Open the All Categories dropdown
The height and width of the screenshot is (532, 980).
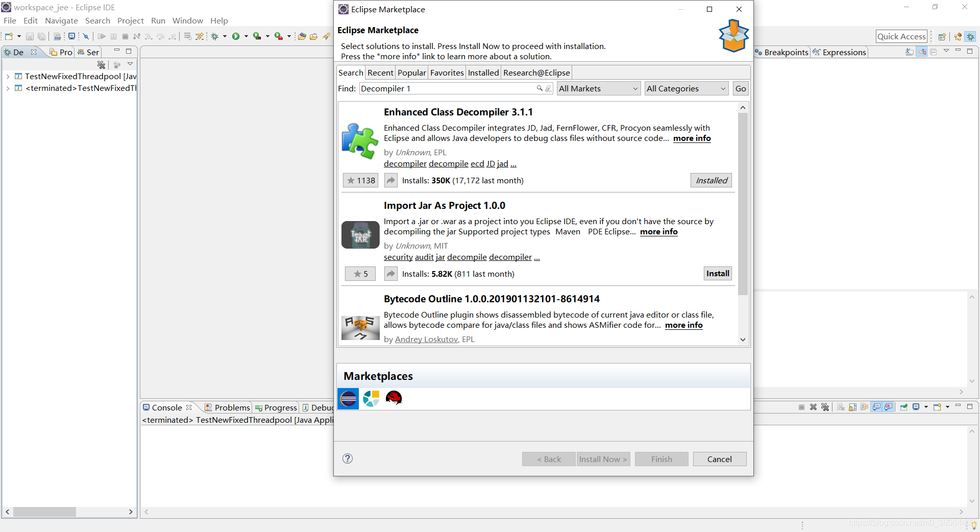[x=686, y=88]
